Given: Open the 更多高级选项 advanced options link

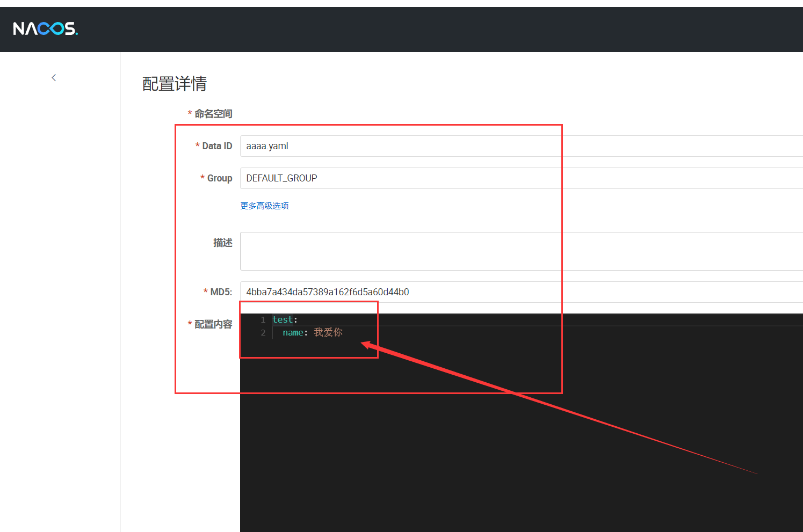Looking at the screenshot, I should tap(264, 206).
